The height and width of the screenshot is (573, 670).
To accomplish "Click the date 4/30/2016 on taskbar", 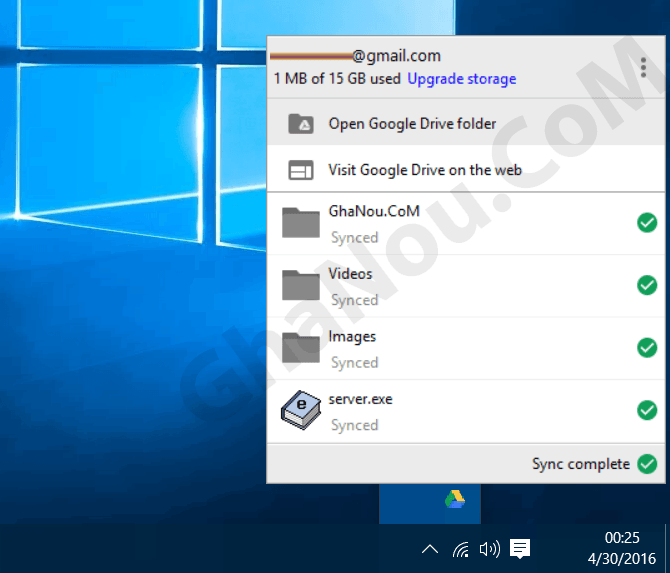I will 622,558.
